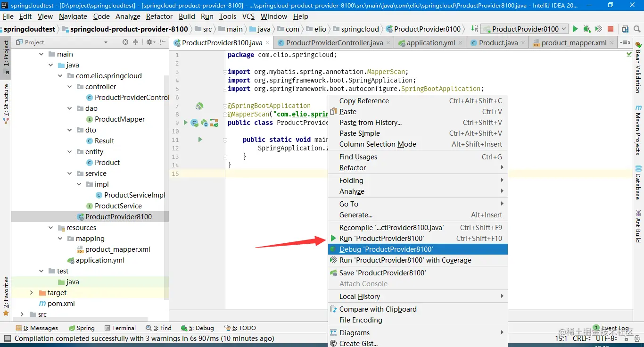Click the run gutter arrow beside main method
The width and height of the screenshot is (644, 347).
(200, 140)
